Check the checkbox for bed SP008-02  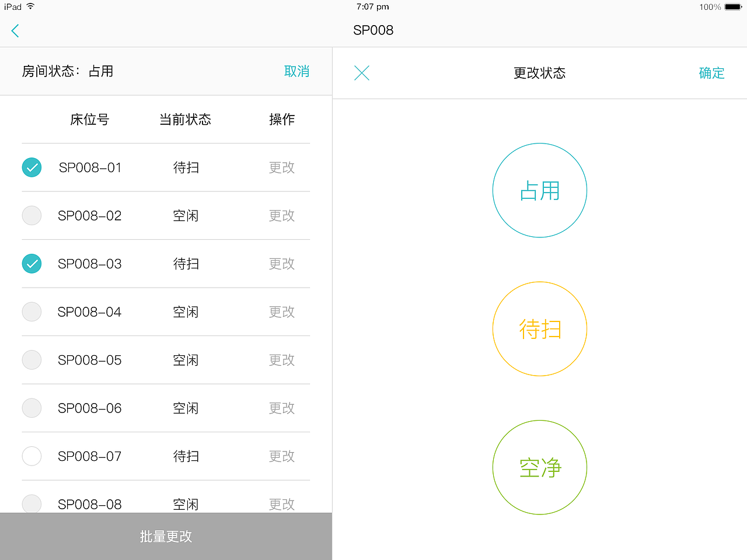[32, 215]
